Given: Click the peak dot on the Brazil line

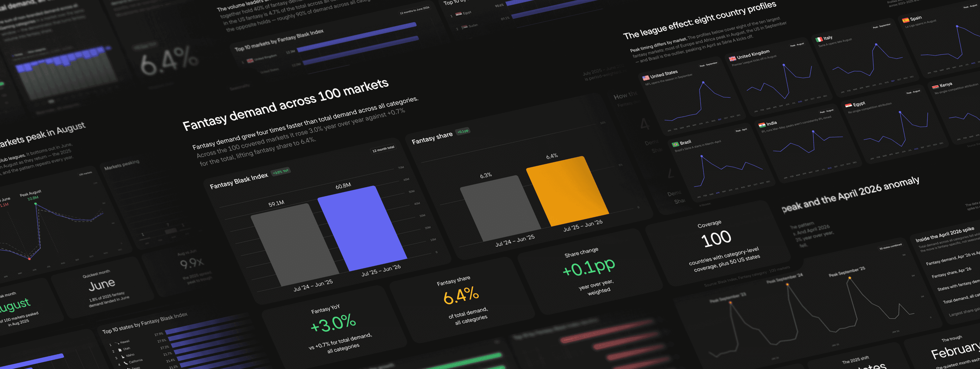Looking at the screenshot, I should pyautogui.click(x=701, y=156).
